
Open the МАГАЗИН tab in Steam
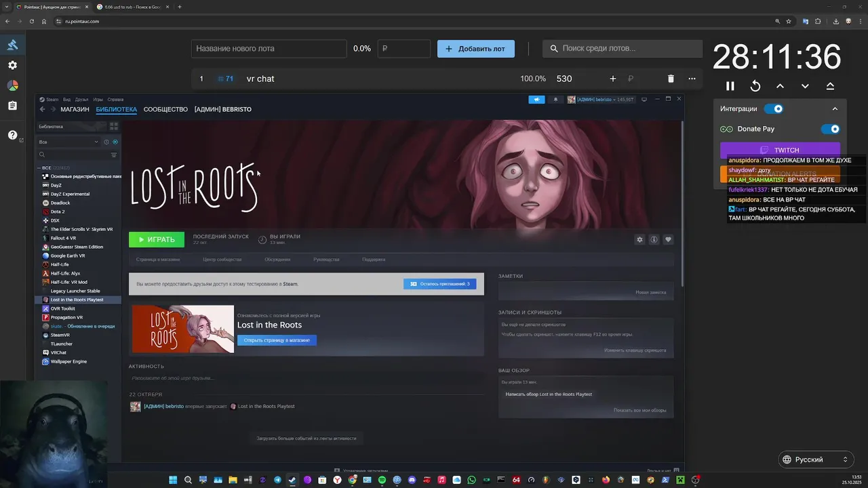click(x=75, y=109)
